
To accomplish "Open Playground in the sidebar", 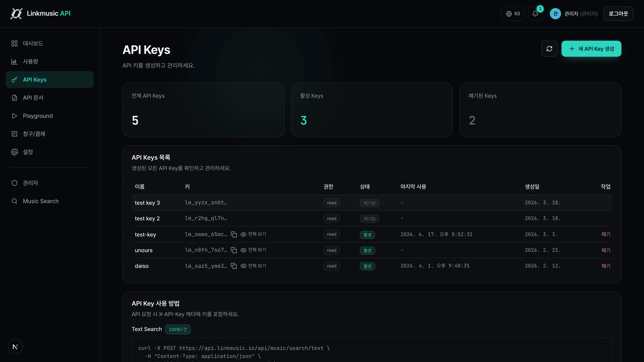I will tap(50, 116).
